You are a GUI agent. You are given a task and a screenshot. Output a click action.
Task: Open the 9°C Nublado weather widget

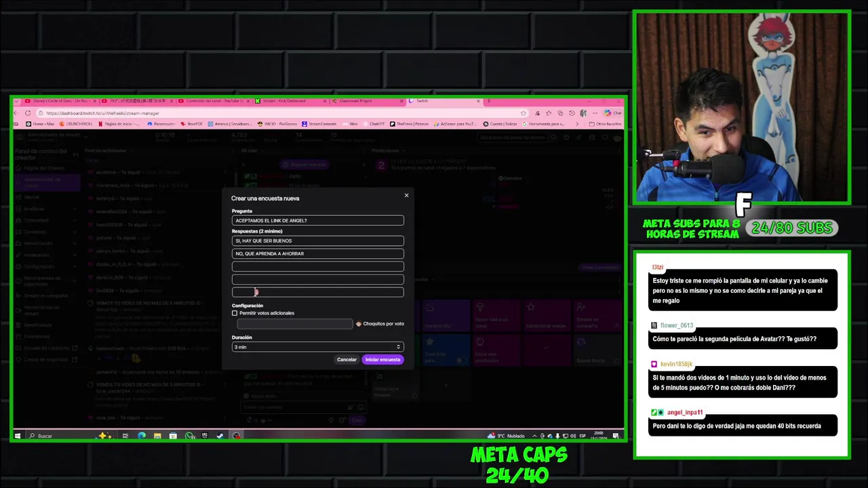(x=507, y=436)
